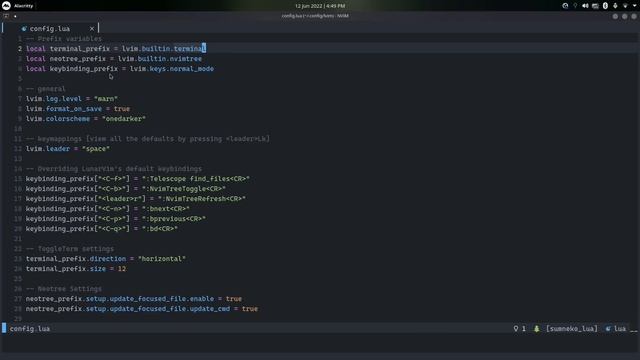
Task: Click the Lua file icon in the buffer tab
Action: coord(24,29)
